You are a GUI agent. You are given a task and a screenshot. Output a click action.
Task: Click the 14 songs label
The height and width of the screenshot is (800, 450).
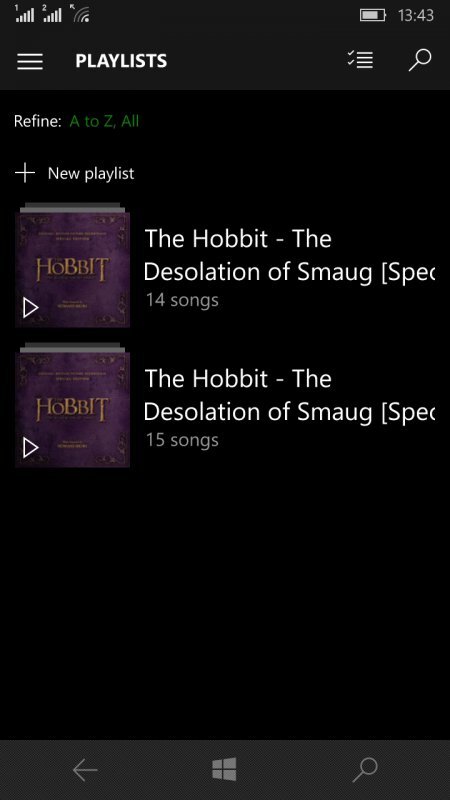182,300
